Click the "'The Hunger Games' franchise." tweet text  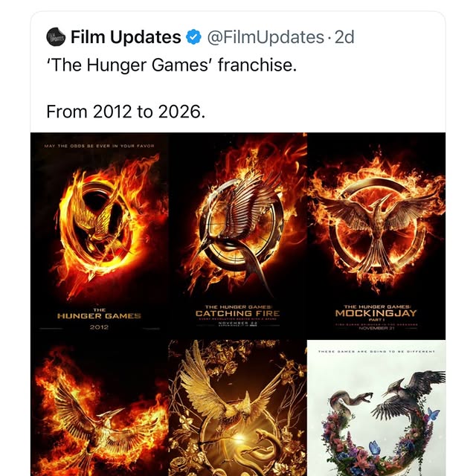pyautogui.click(x=171, y=65)
